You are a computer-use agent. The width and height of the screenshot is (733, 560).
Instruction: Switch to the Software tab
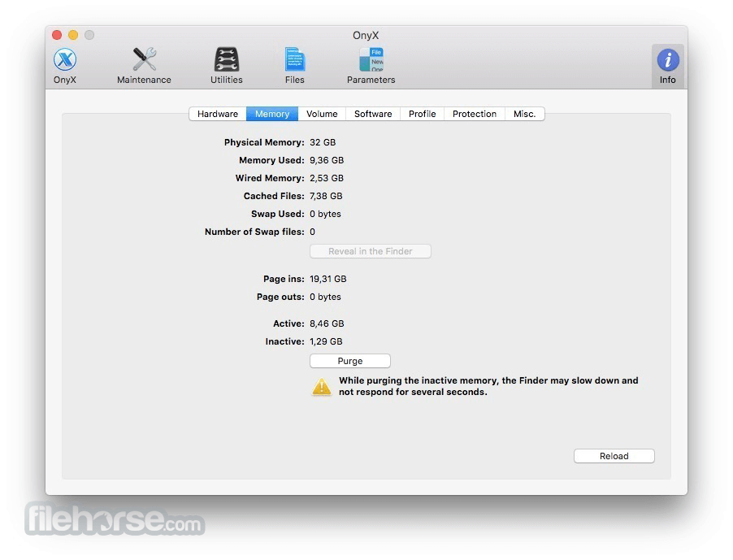pos(373,114)
